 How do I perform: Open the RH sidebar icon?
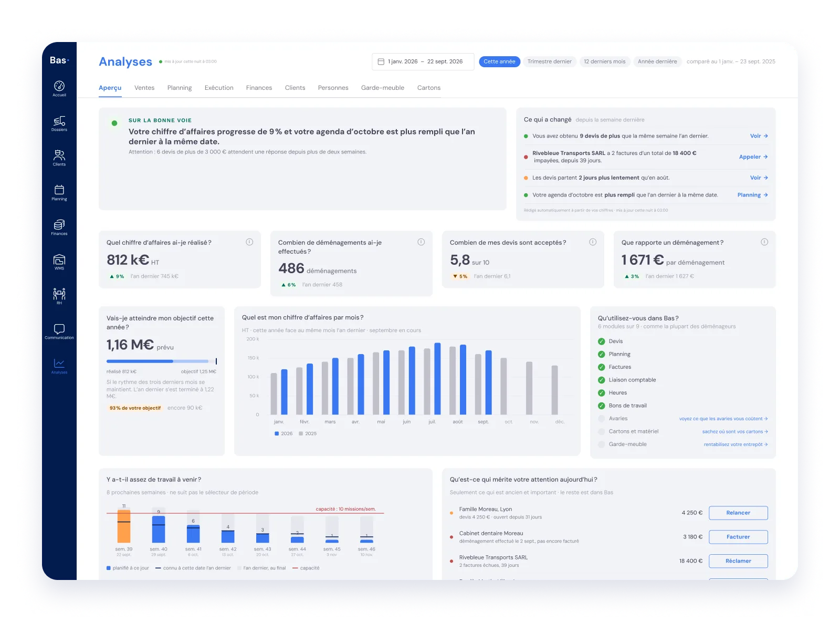(x=59, y=296)
